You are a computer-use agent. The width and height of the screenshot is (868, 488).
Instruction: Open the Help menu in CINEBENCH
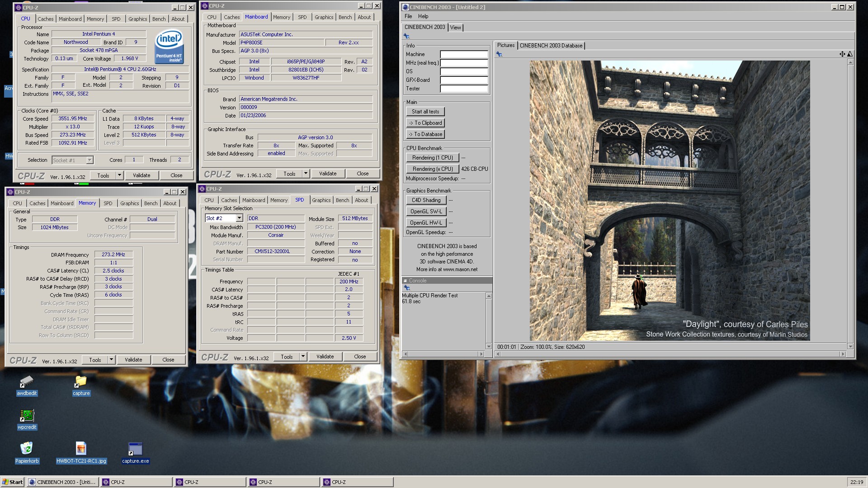(423, 16)
